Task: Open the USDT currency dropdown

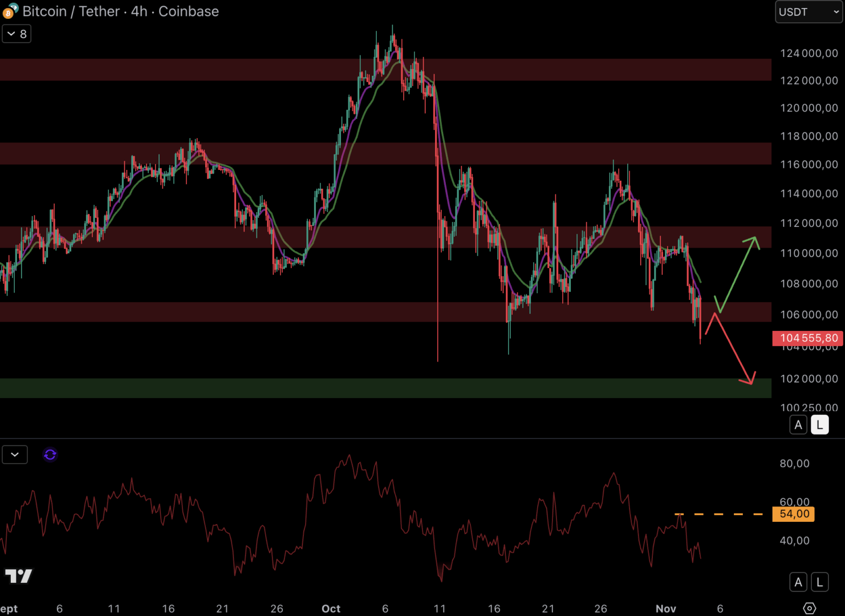Action: [x=808, y=12]
